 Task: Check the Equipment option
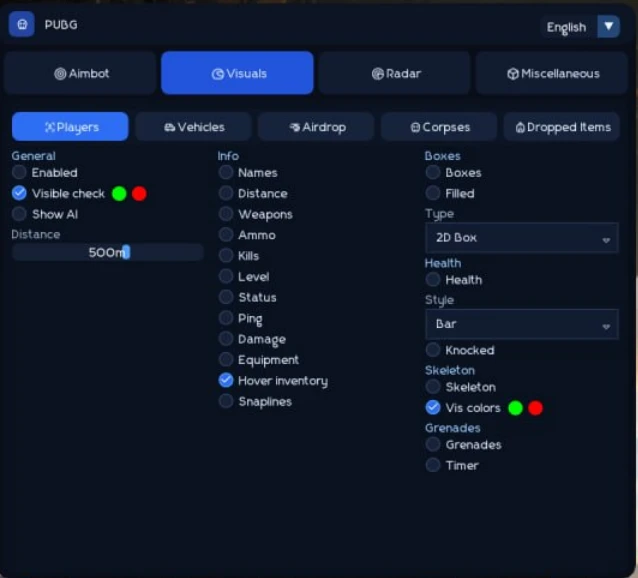point(226,360)
